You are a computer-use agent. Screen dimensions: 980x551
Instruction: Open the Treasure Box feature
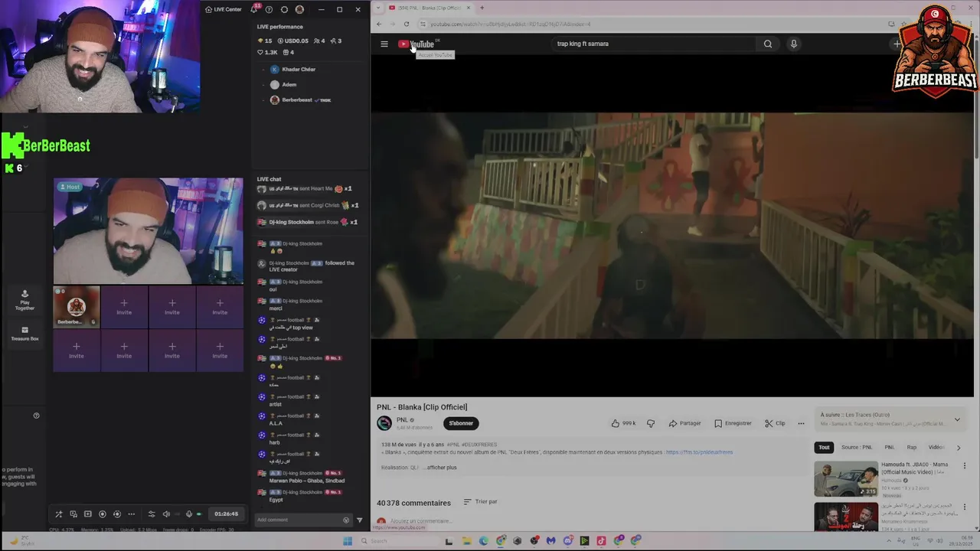click(x=24, y=334)
